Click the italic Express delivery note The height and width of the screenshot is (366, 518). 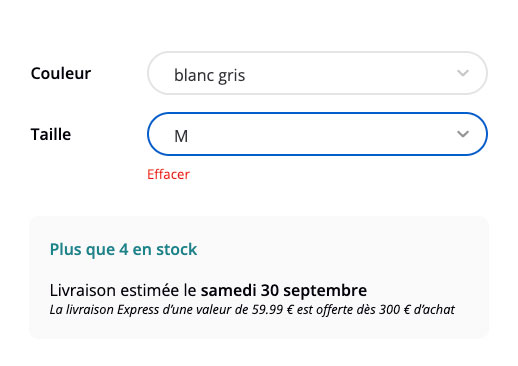pyautogui.click(x=252, y=310)
